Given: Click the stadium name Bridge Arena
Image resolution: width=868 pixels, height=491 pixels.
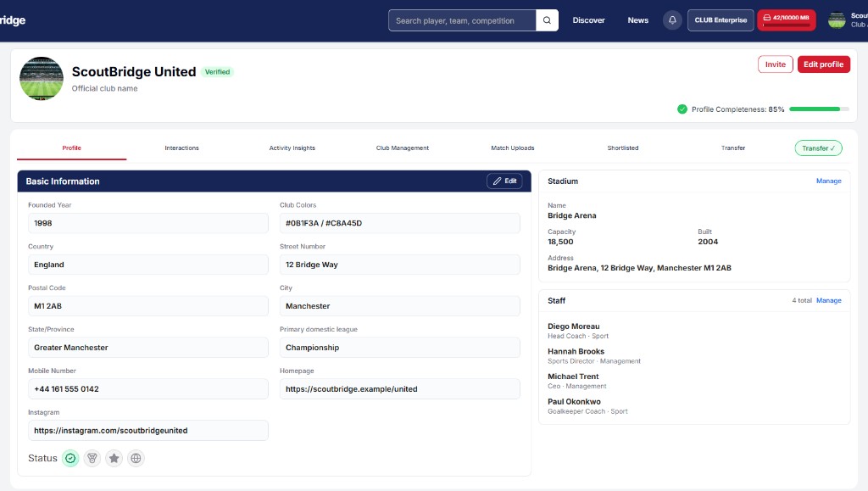Looking at the screenshot, I should tap(572, 216).
